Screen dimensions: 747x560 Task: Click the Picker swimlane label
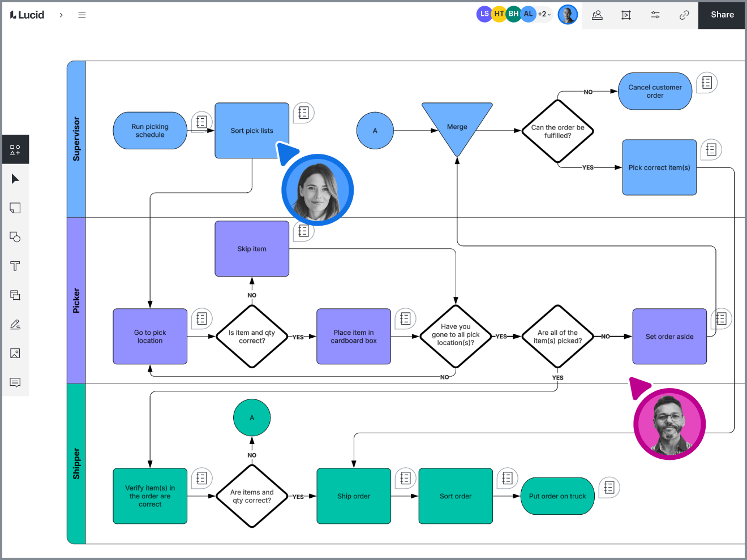[76, 300]
